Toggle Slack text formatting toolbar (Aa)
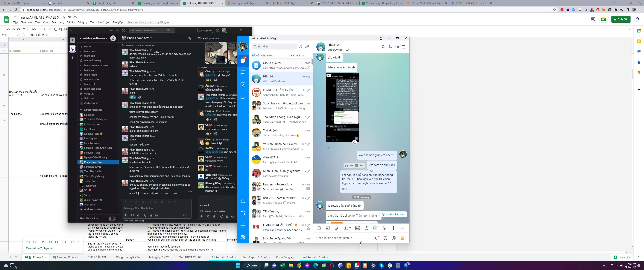Screen dimensions: 644x270 pos(157,215)
